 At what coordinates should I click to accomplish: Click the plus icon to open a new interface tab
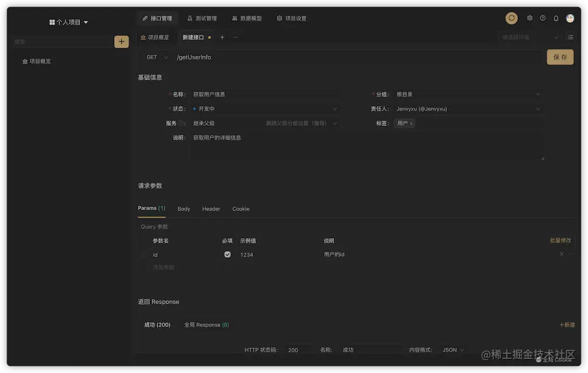coord(222,37)
